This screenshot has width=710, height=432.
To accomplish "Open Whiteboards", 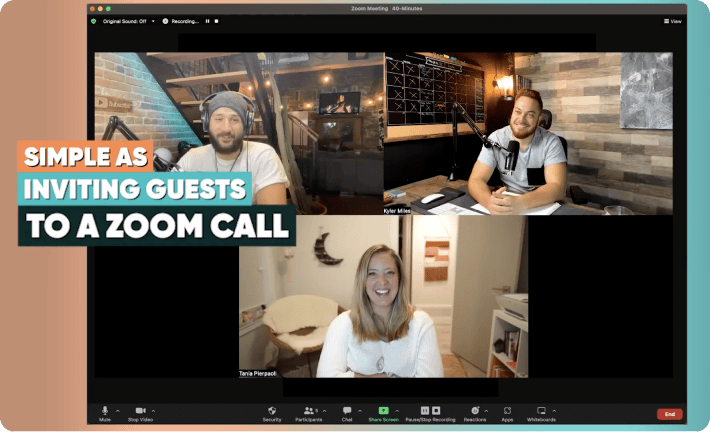I will [x=541, y=413].
